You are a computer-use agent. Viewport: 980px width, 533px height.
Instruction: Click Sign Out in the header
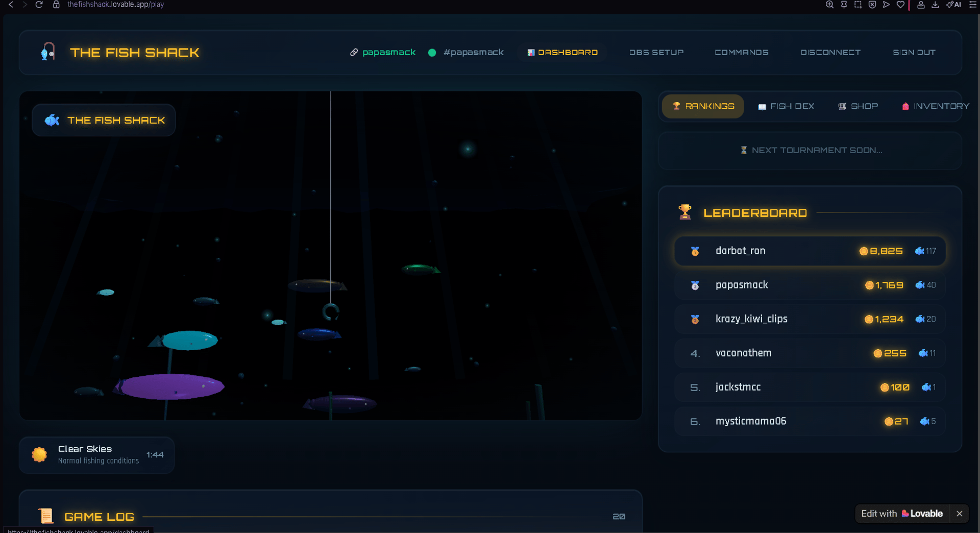click(914, 53)
